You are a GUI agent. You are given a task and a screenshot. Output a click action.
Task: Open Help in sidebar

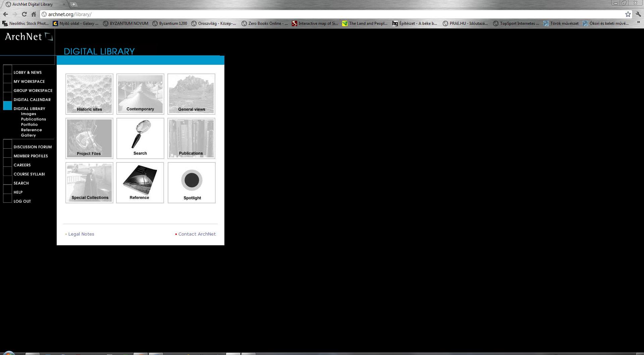[x=18, y=192]
